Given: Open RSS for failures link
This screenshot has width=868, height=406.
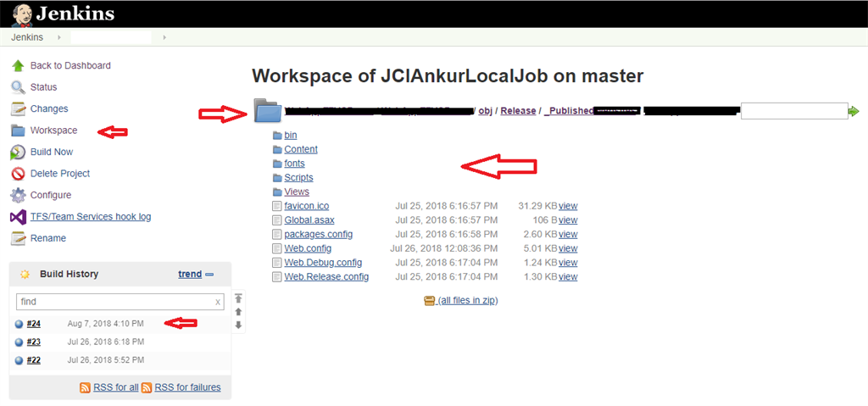Looking at the screenshot, I should pos(187,387).
